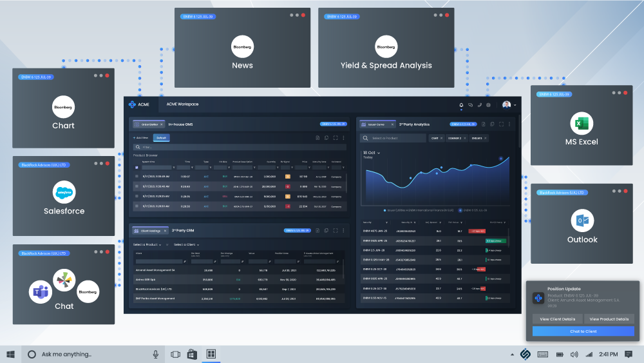Click the highlighted ENBW 6.125 JUL-39 point on chart
Image resolution: width=644 pixels, height=363 pixels.
500,158
